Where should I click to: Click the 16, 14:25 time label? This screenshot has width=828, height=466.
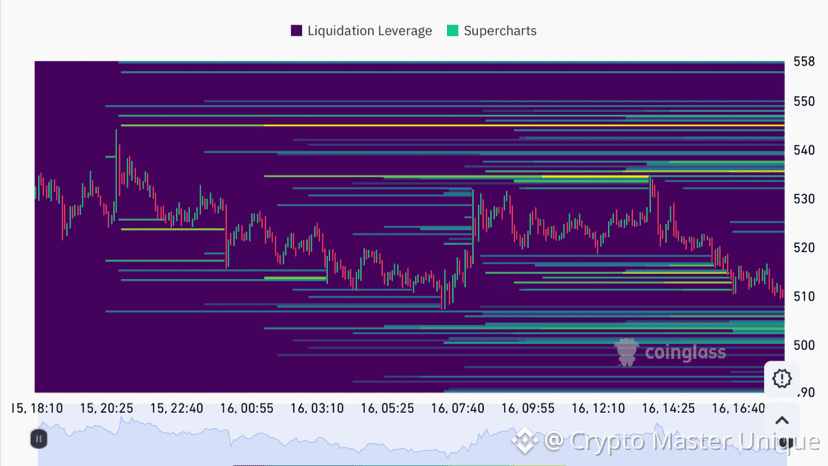tap(668, 408)
